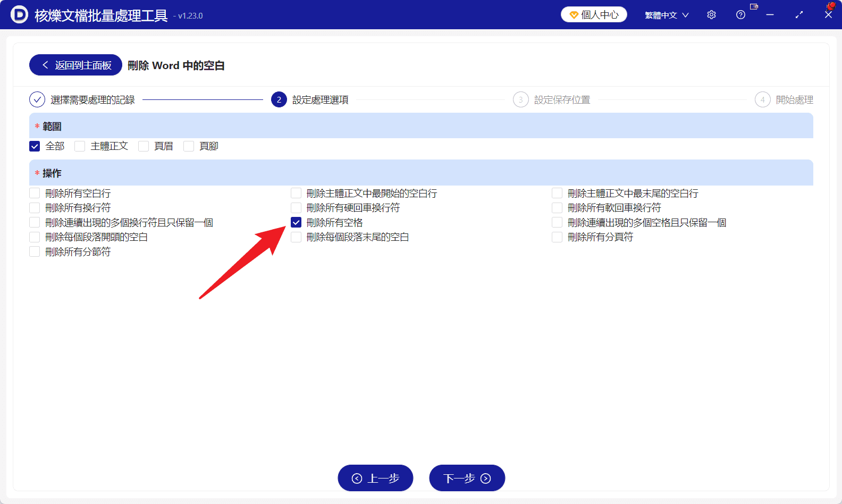The height and width of the screenshot is (504, 842).
Task: Enable 刪除所有軟回車換行符
Action: coord(557,207)
